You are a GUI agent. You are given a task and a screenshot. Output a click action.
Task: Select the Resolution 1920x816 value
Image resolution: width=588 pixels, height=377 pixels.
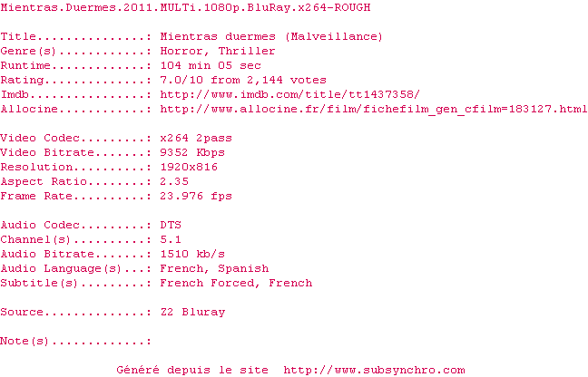tap(189, 167)
